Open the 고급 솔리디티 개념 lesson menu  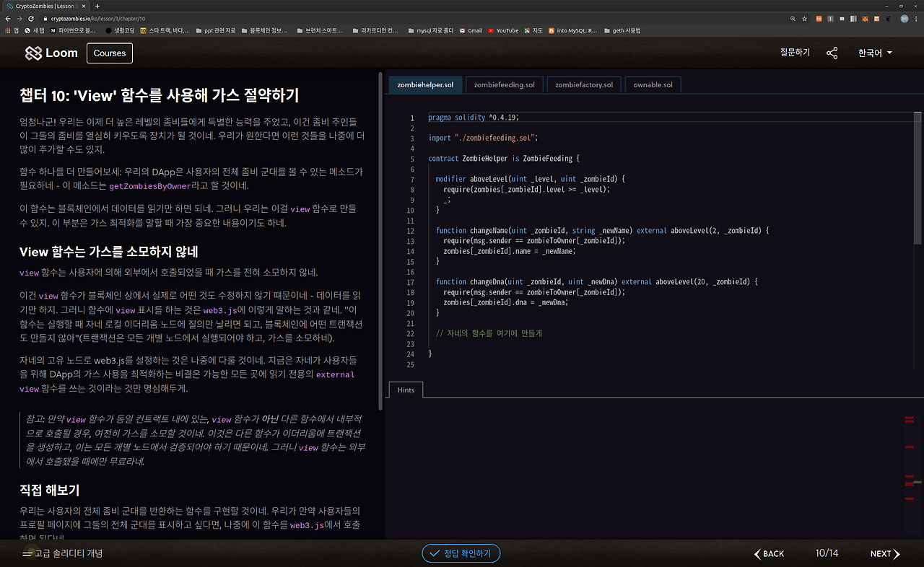(62, 553)
